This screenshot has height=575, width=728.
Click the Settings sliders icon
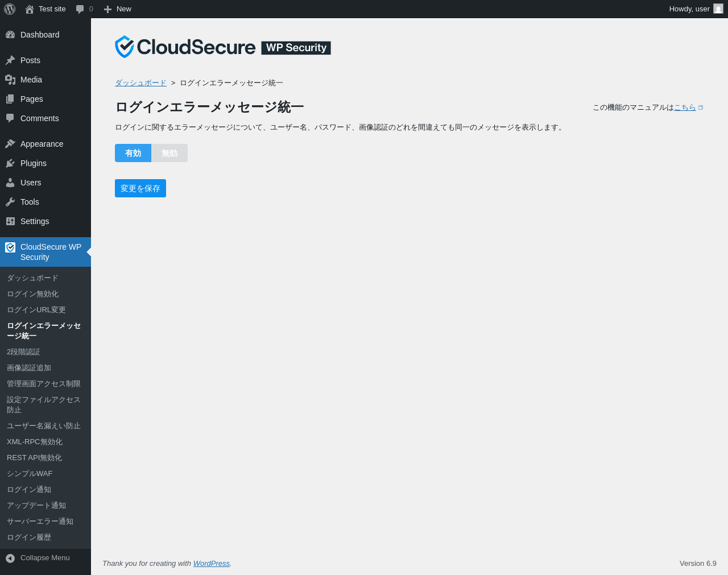coord(10,221)
